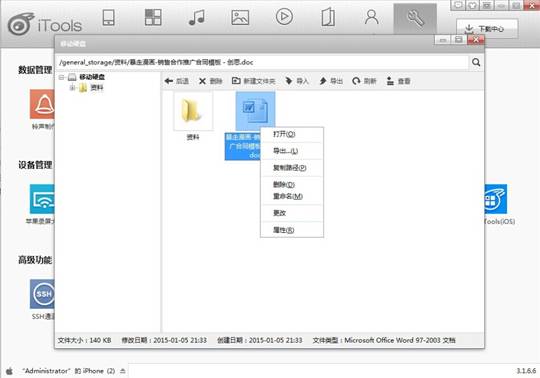The width and height of the screenshot is (540, 378).
Task: Select the Word .doc file thumbnail
Action: (x=255, y=110)
